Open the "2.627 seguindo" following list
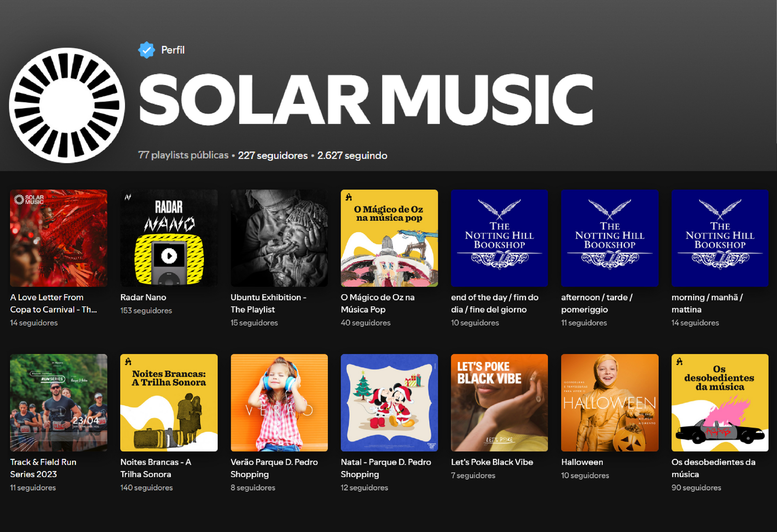The height and width of the screenshot is (532, 777). point(352,155)
